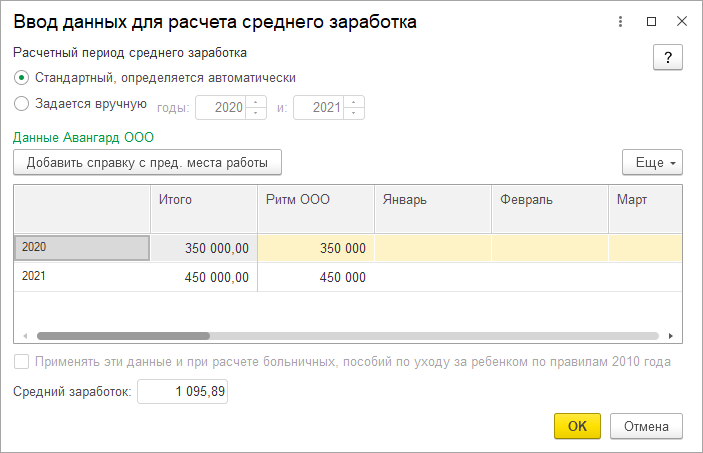The height and width of the screenshot is (453, 703).
Task: Select the Стандартный automatic period option
Action: point(22,77)
